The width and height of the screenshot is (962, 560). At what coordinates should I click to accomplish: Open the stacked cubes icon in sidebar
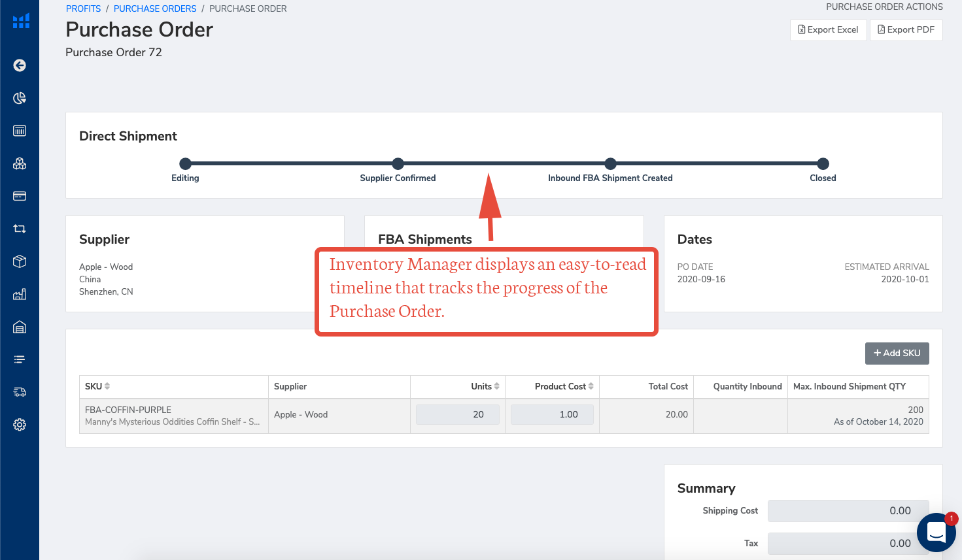tap(20, 163)
